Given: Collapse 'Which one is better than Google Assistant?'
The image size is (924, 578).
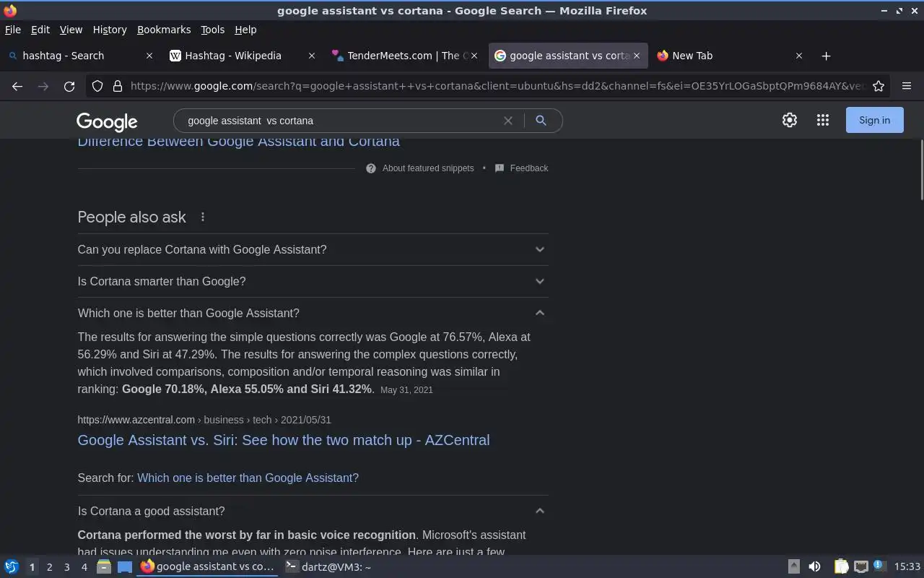Looking at the screenshot, I should (313, 313).
